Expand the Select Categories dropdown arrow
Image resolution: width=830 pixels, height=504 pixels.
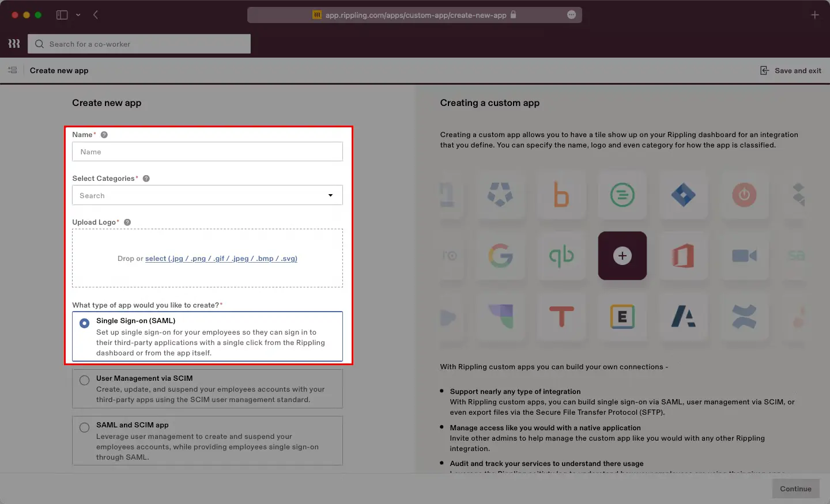(x=330, y=195)
